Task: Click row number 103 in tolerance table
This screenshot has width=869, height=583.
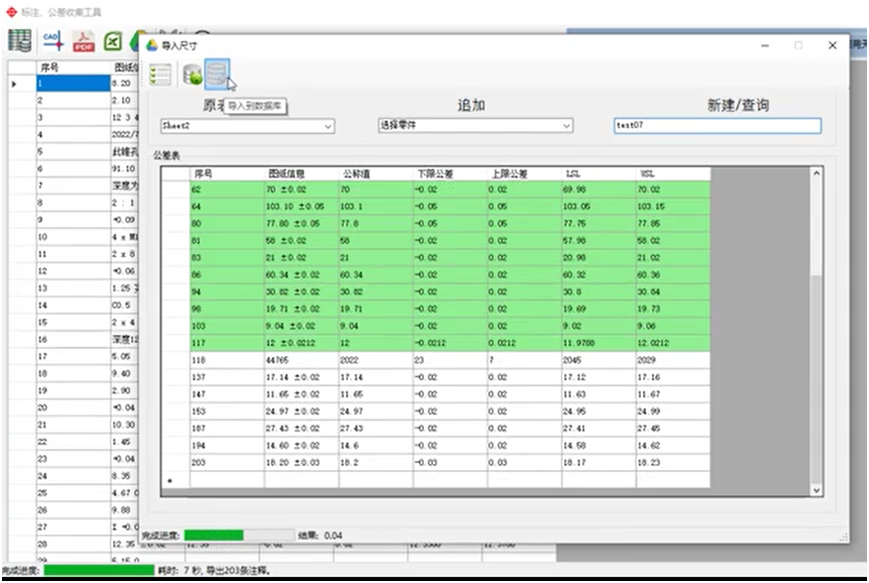Action: click(x=227, y=326)
